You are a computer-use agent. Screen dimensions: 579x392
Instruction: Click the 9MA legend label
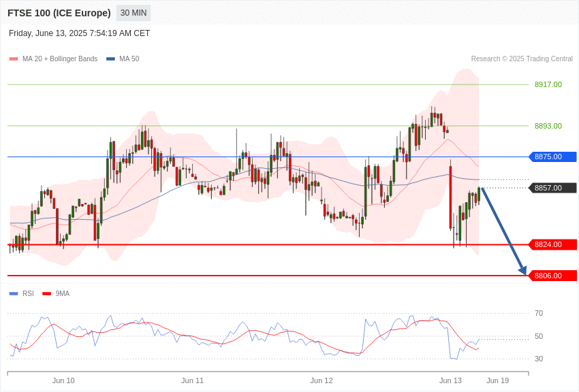(x=63, y=294)
